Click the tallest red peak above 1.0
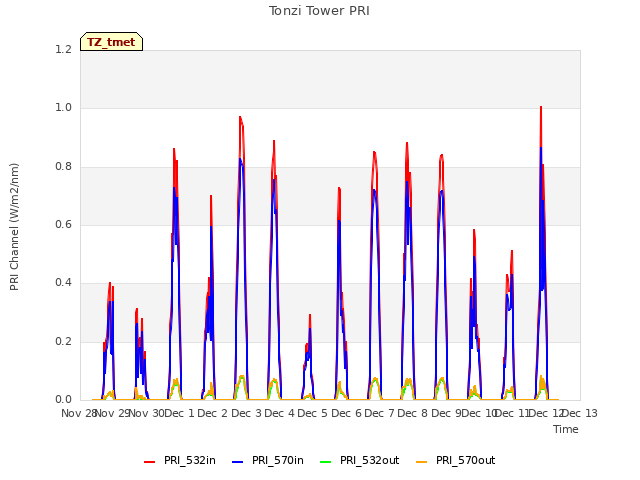Viewport: 640px width, 480px height. [541, 107]
